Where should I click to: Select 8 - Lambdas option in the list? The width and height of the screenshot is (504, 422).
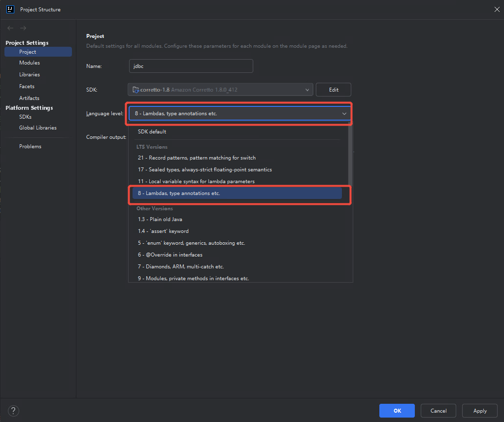(x=237, y=194)
